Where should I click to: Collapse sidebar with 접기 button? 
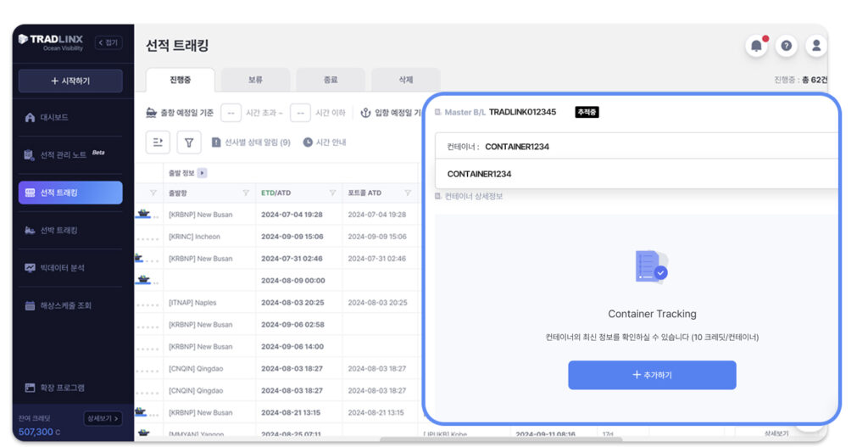click(x=108, y=42)
